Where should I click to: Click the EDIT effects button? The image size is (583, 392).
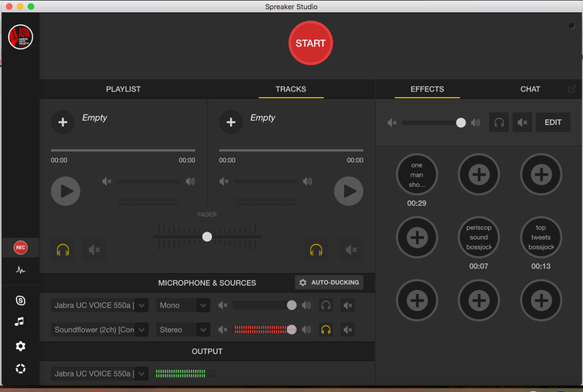tap(553, 122)
